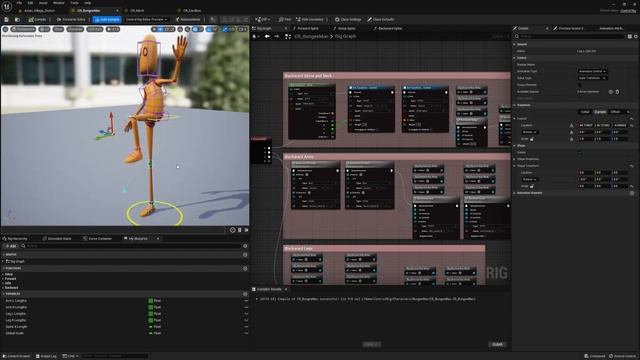Viewport: 640px width, 360px height.
Task: Focus the console command input field
Action: 115,356
